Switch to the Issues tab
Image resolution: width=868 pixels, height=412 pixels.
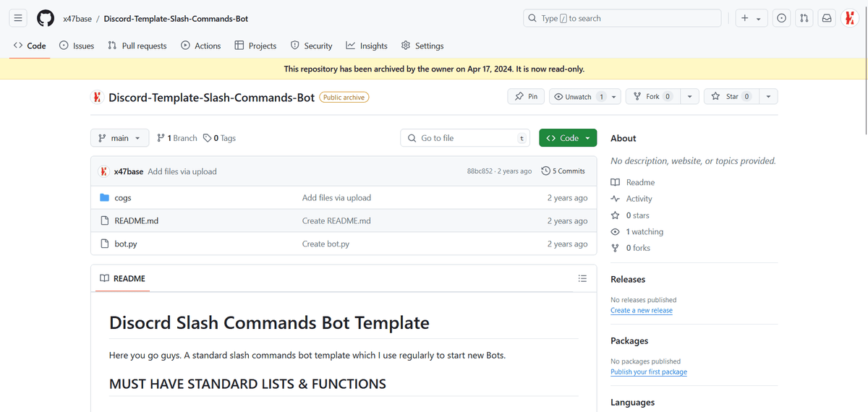point(77,46)
